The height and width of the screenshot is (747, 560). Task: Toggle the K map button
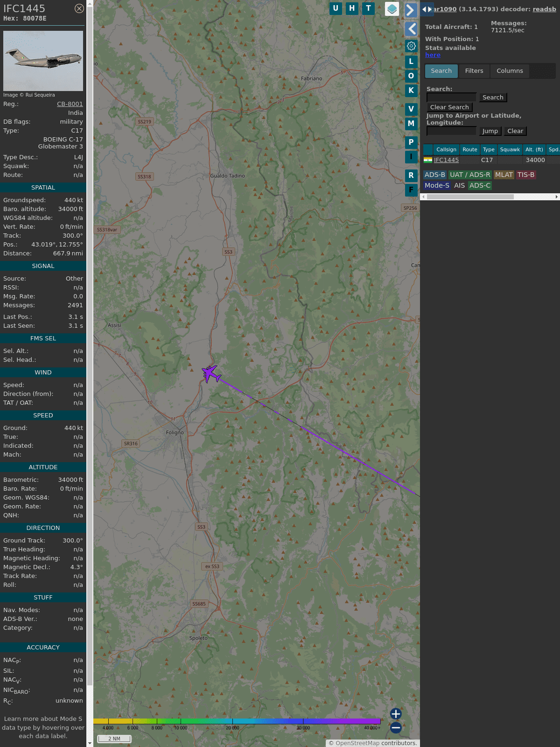click(x=411, y=90)
